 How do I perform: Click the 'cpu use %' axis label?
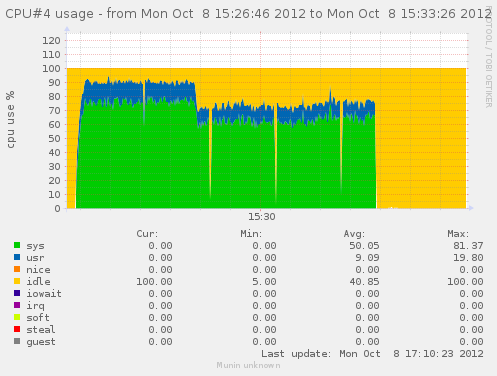pos(10,120)
